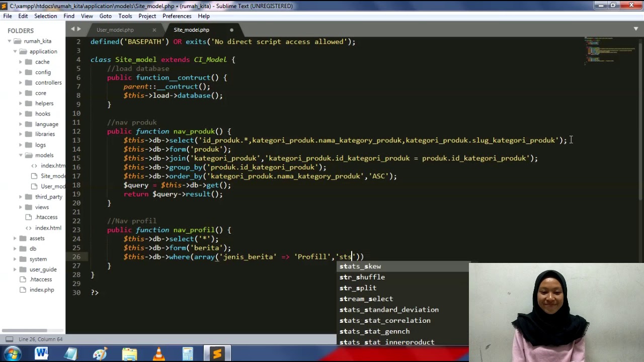Open Sublime Text in the taskbar
Screen dimensions: 644x362
point(217,354)
